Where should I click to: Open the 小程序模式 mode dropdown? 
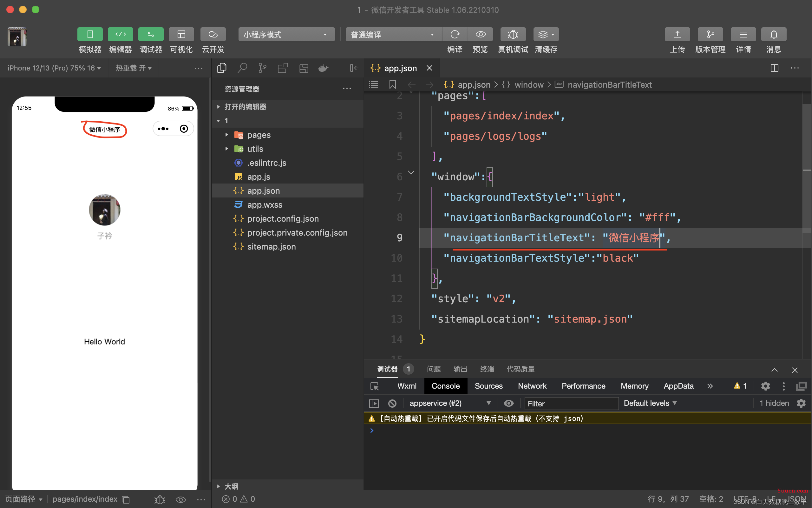click(286, 34)
